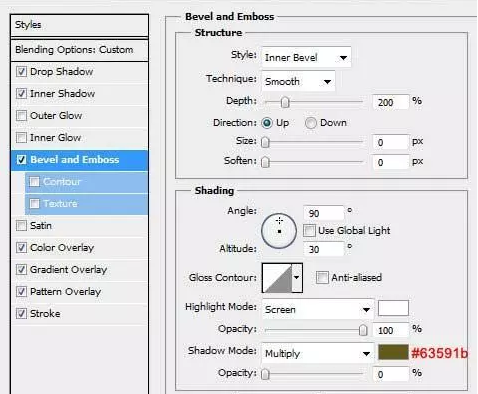The height and width of the screenshot is (394, 478).
Task: Click the Size value field
Action: click(391, 142)
